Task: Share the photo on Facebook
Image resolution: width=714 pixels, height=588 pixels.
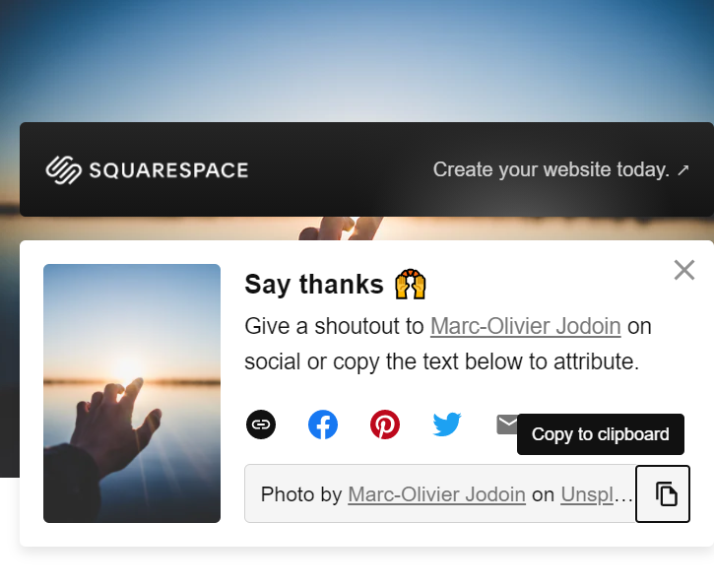Action: click(323, 425)
